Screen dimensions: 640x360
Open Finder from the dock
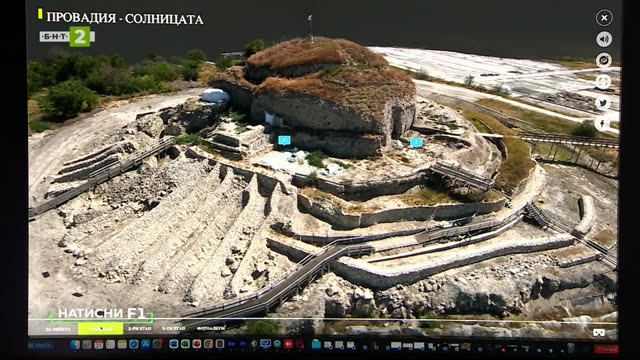coord(75,344)
